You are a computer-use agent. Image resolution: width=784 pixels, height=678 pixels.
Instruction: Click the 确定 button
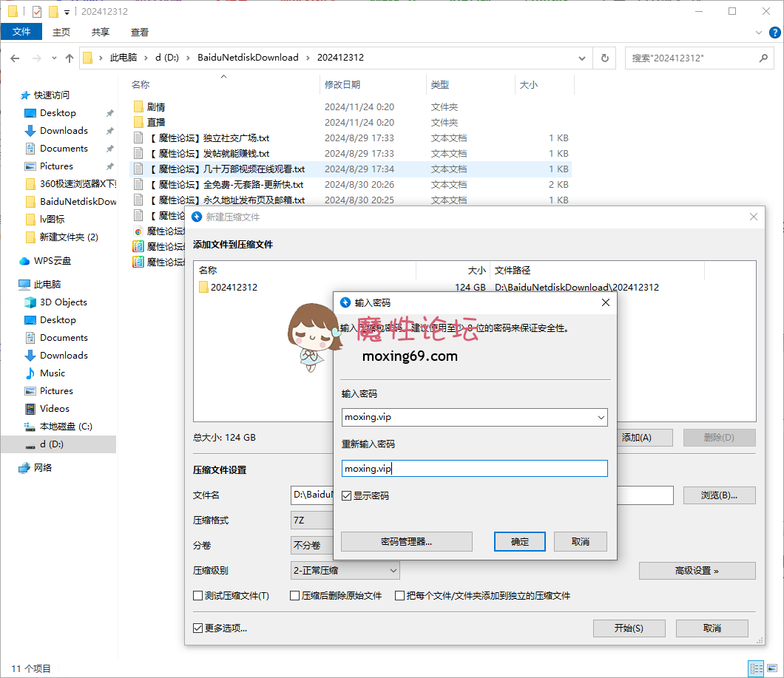pos(519,542)
